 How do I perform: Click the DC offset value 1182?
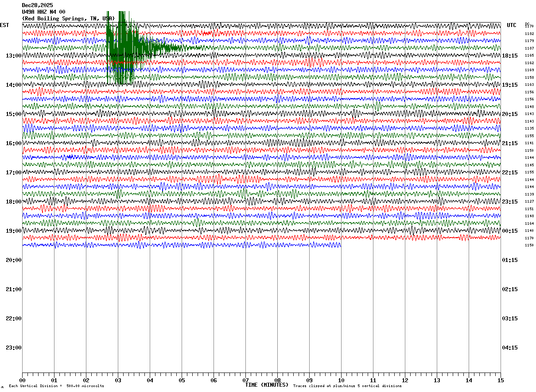pyautogui.click(x=529, y=34)
